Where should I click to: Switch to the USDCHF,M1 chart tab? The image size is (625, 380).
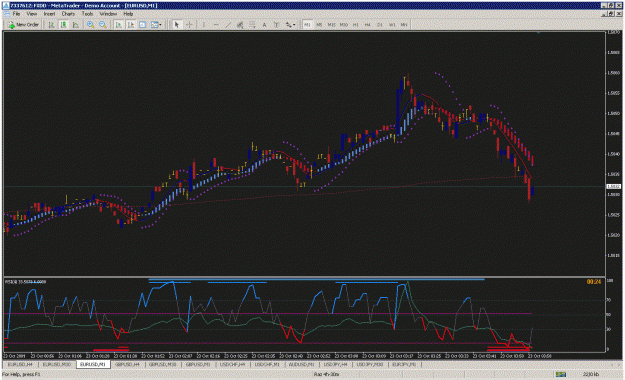point(267,364)
